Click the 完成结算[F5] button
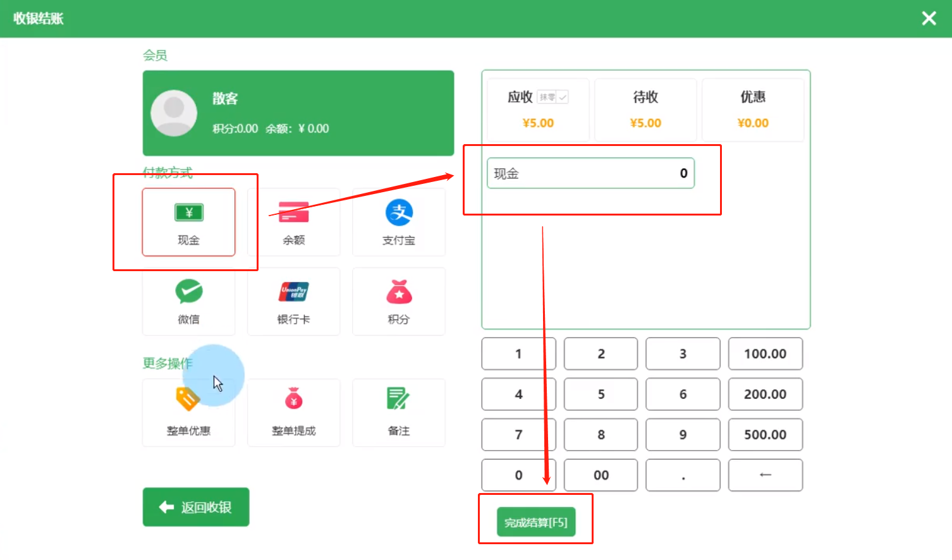The width and height of the screenshot is (952, 560). point(536,522)
